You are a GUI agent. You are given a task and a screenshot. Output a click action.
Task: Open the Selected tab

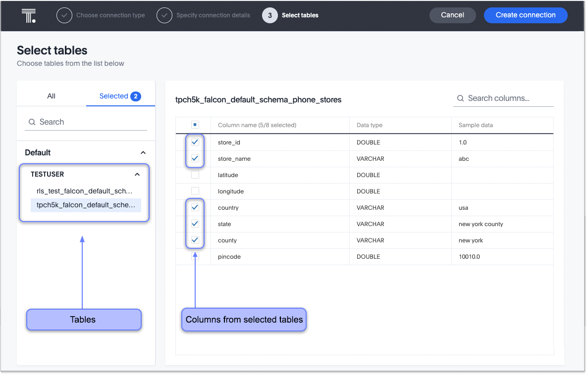(114, 96)
